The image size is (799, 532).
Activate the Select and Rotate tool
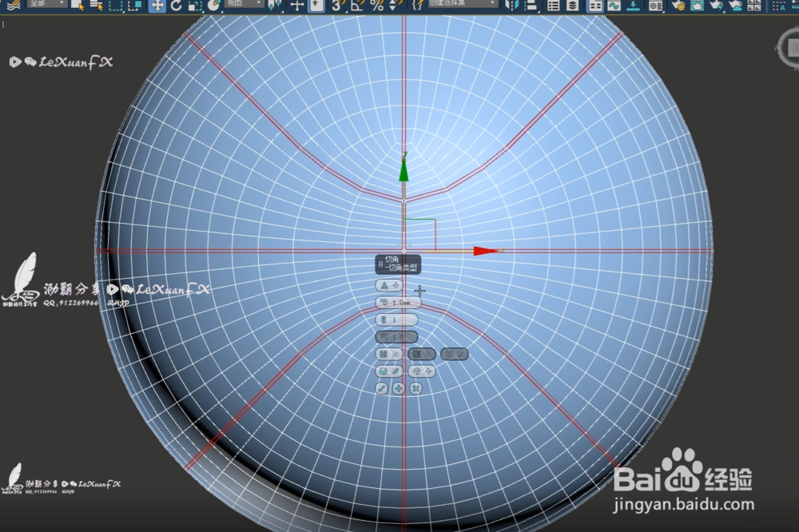click(177, 6)
